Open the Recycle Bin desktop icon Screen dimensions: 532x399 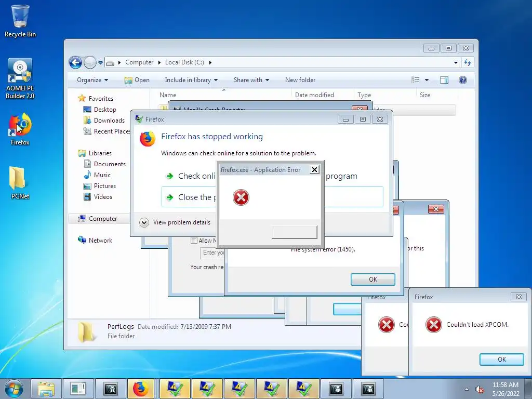pyautogui.click(x=20, y=21)
